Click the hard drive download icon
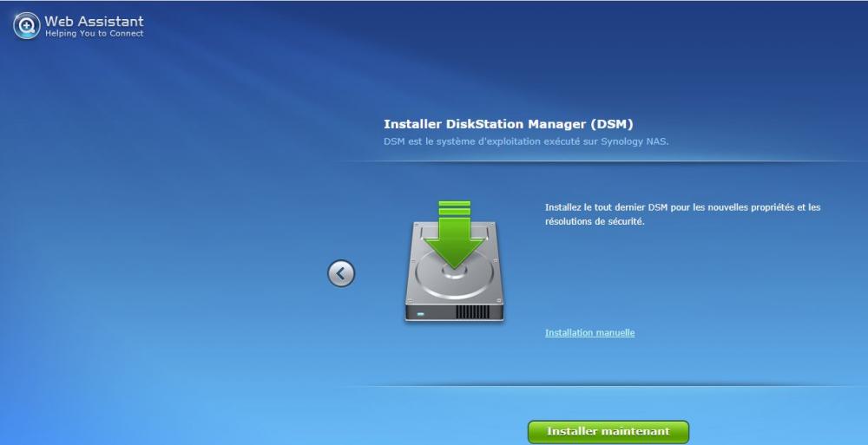The width and height of the screenshot is (868, 445). pos(455,261)
